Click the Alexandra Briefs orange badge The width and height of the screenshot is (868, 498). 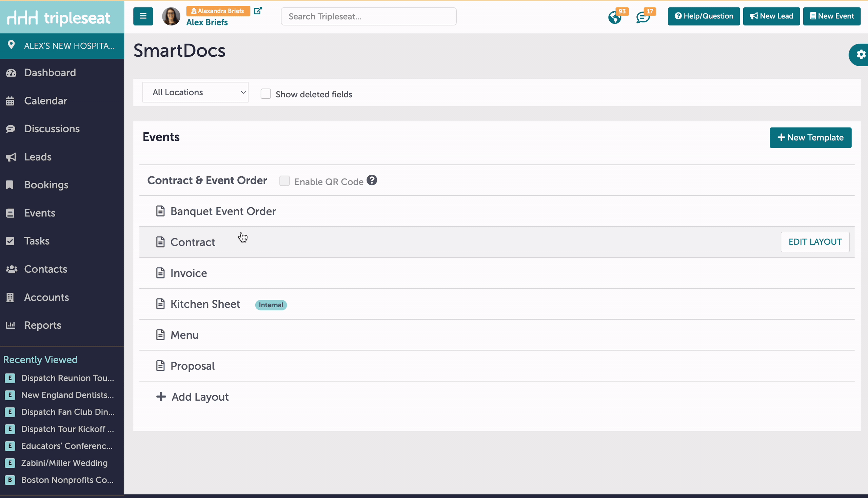pos(218,11)
